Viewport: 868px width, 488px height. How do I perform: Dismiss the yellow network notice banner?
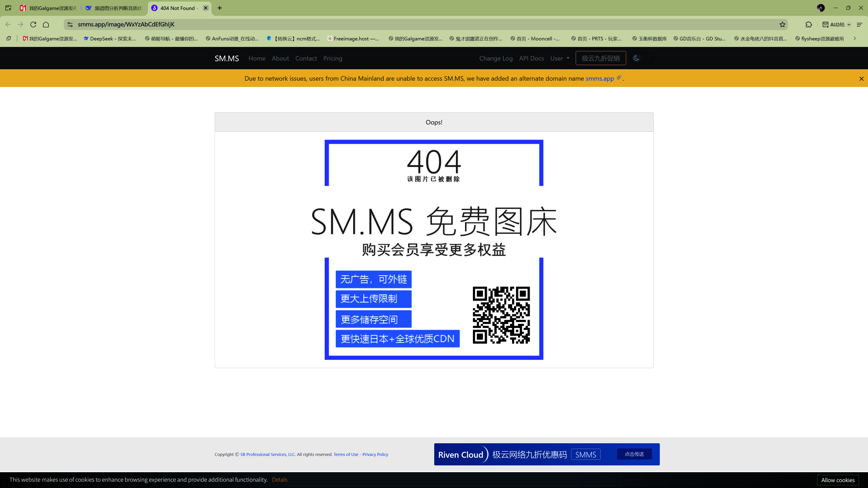pyautogui.click(x=861, y=78)
